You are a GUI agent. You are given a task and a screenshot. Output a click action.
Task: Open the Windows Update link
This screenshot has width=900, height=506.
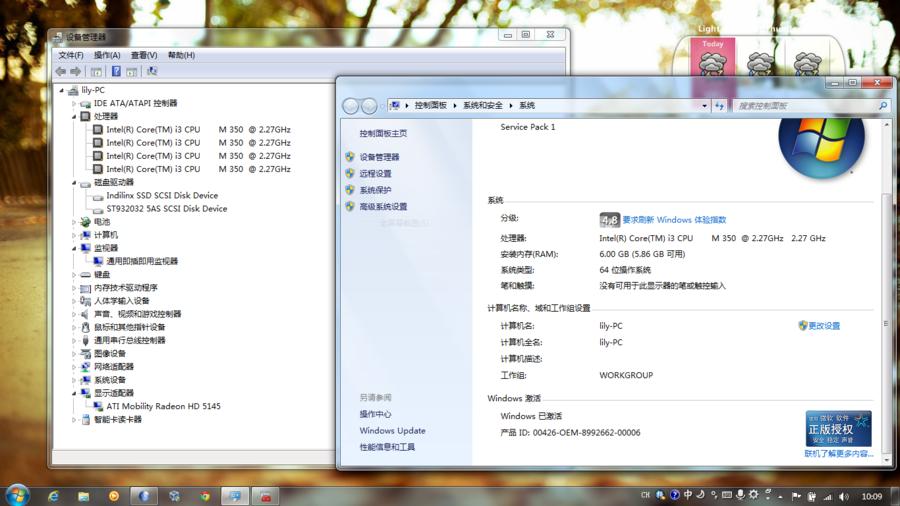[x=393, y=431]
